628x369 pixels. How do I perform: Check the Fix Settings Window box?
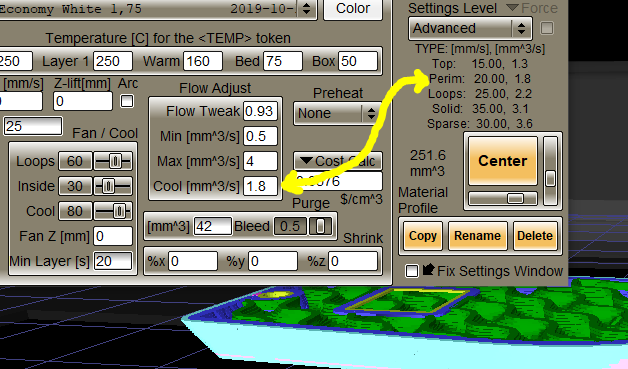(x=412, y=271)
